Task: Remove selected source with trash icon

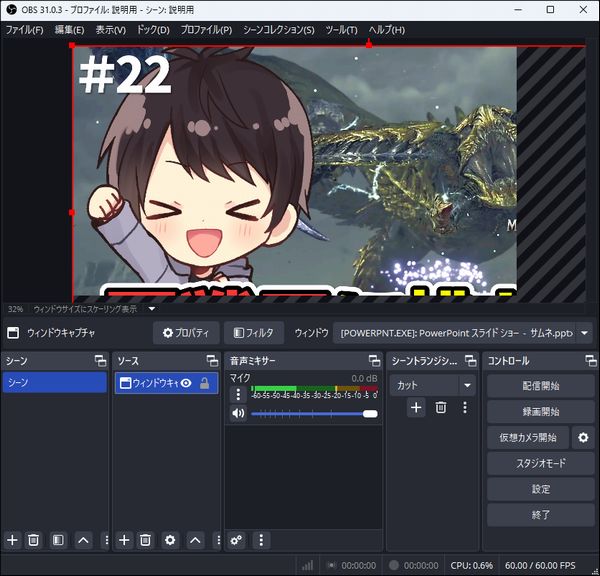Action: [145, 540]
